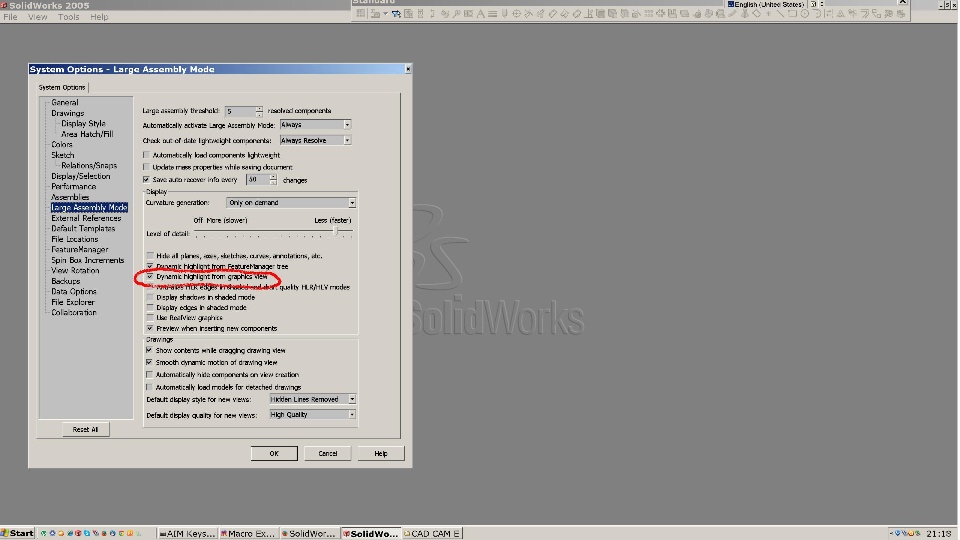Open the Help menu
The height and width of the screenshot is (540, 960).
tap(99, 17)
